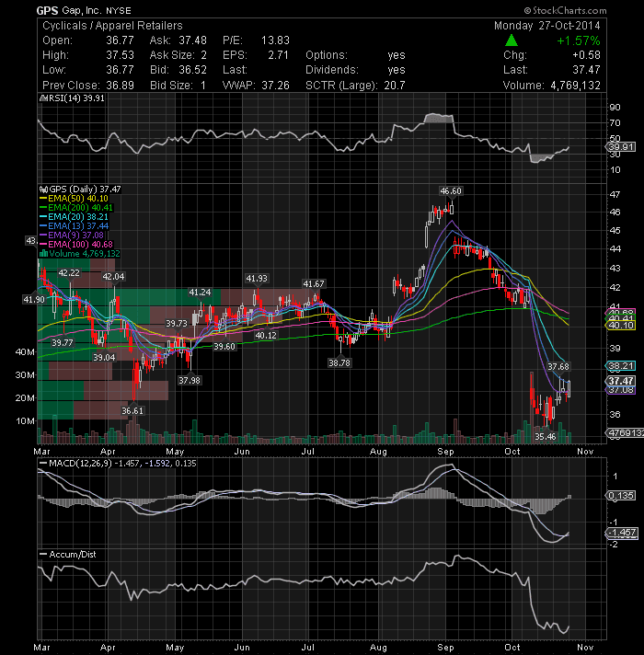644x655 pixels.
Task: Click the StockCharts.com copyright watermark
Action: [565, 10]
